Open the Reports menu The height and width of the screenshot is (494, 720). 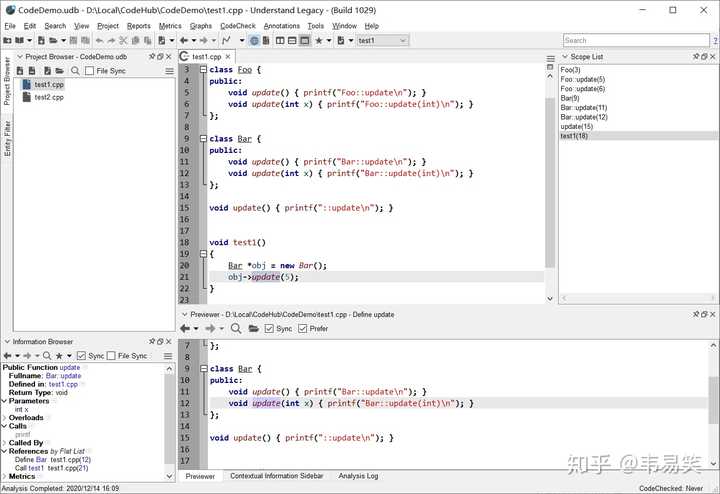pyautogui.click(x=139, y=26)
